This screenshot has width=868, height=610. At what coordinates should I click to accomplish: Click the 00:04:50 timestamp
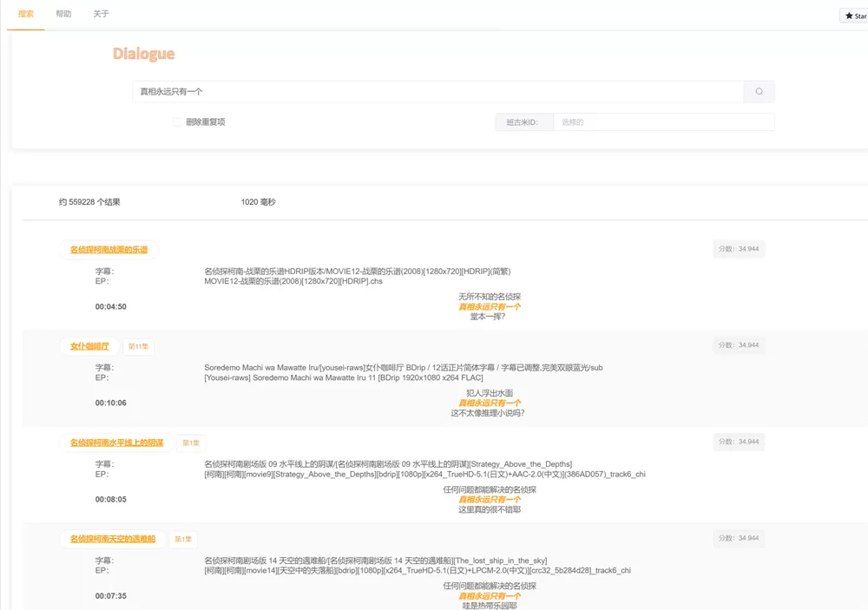click(x=111, y=307)
